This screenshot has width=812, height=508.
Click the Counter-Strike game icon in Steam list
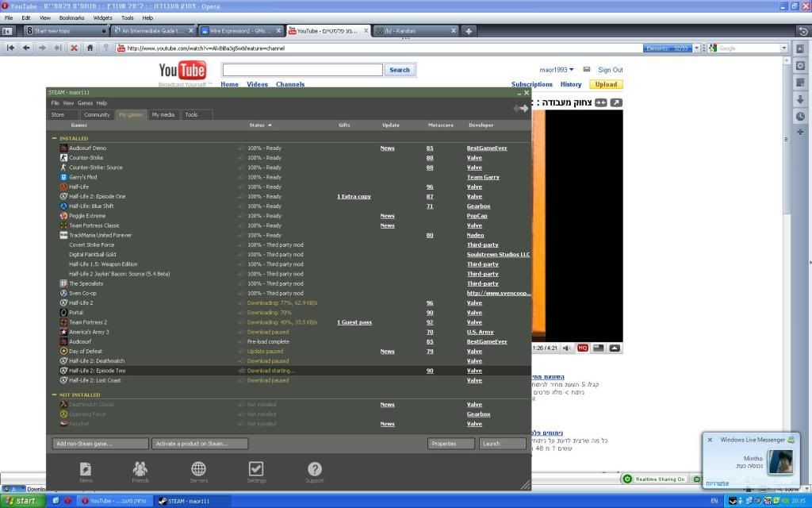(x=63, y=158)
